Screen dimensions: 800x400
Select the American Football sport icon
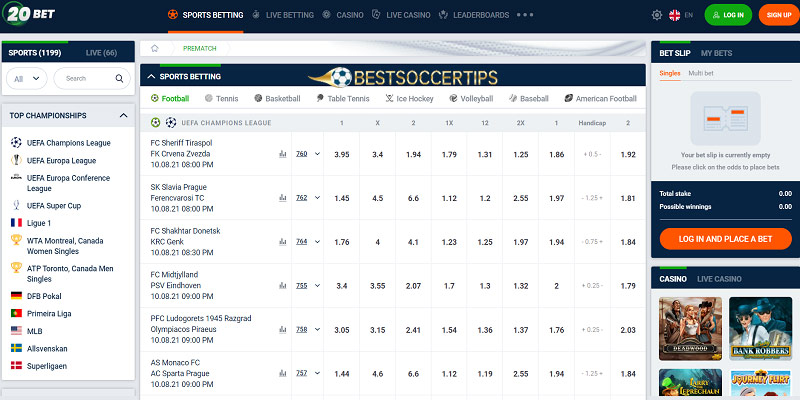(568, 98)
